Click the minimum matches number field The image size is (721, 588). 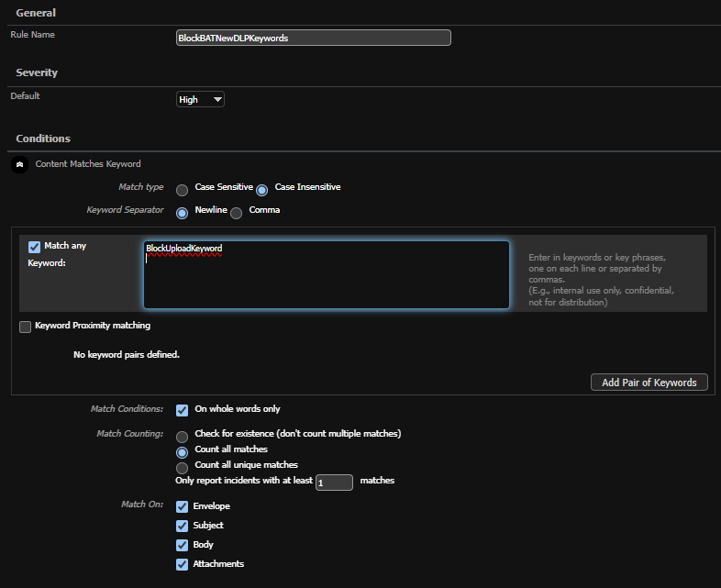tap(334, 483)
